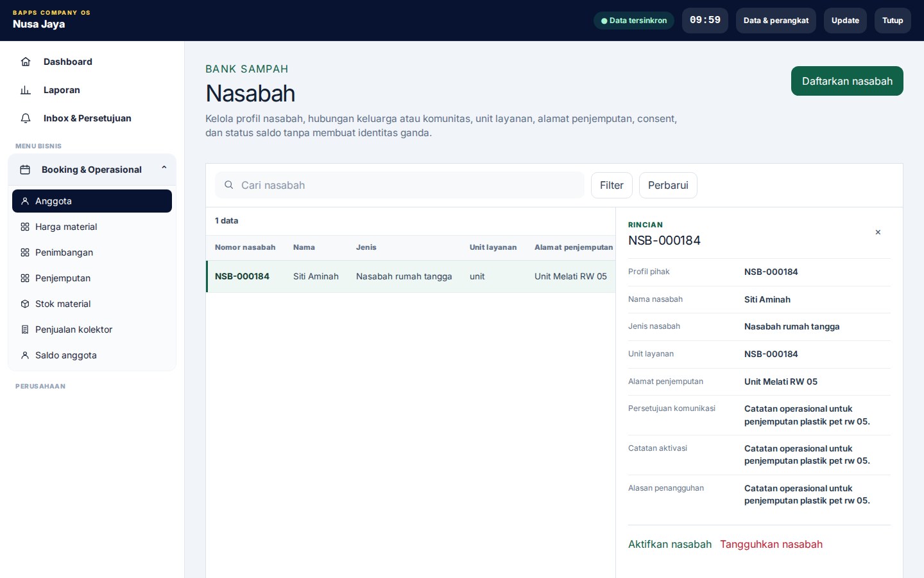Click Siti Aminah cell in the table
The image size is (924, 578).
(316, 276)
